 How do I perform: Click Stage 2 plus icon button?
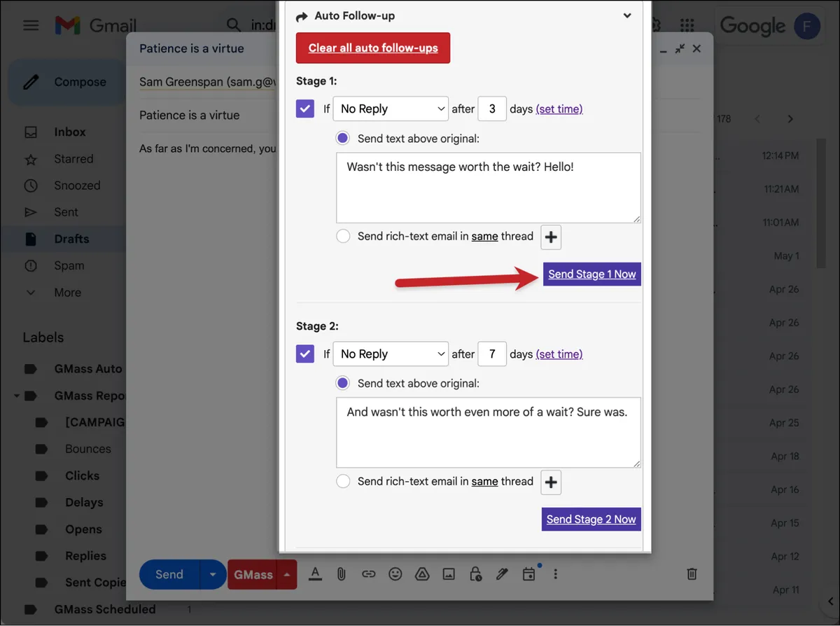[551, 482]
